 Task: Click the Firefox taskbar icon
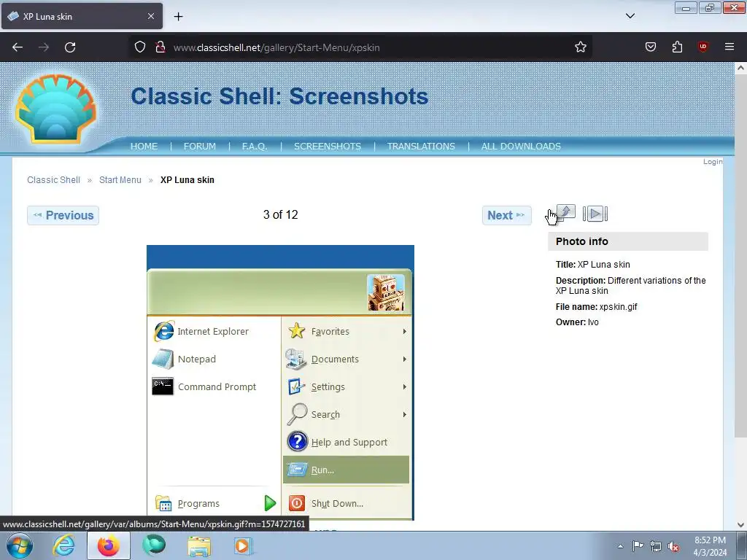click(x=109, y=545)
